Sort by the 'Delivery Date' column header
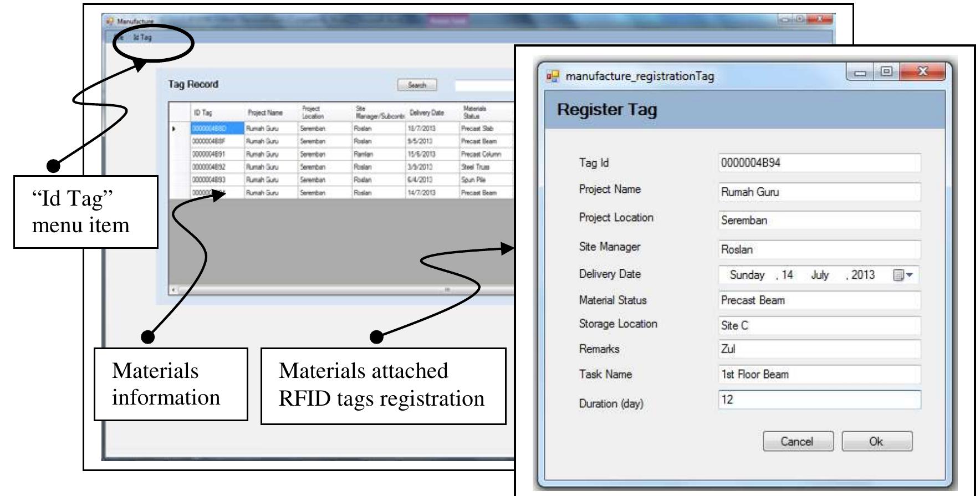Viewport: 980px width, 496px height. point(433,113)
